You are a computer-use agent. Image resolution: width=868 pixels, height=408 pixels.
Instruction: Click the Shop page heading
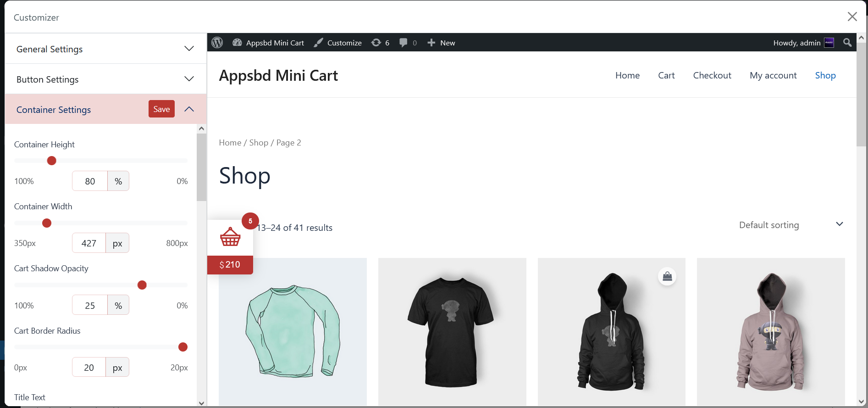click(x=245, y=176)
